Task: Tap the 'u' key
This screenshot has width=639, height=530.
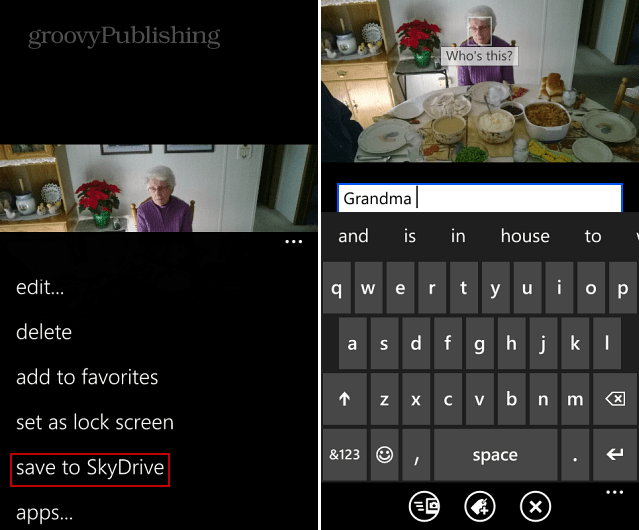Action: [x=527, y=288]
